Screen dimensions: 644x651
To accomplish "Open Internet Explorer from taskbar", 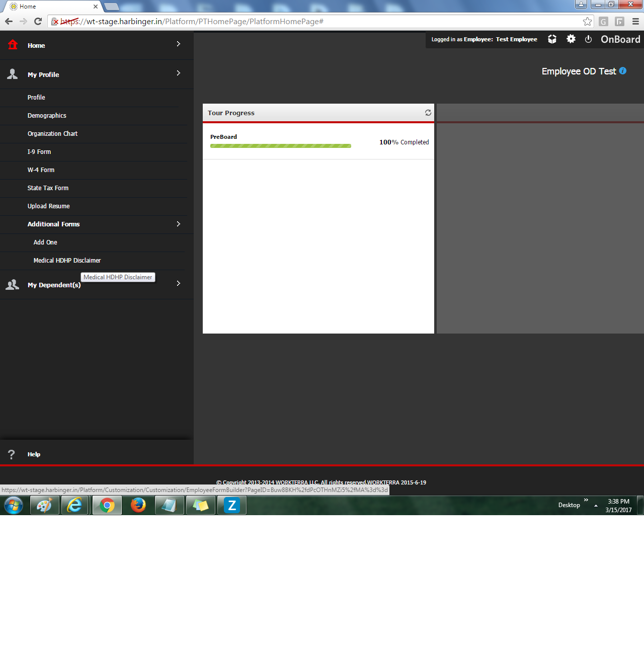I will (x=75, y=505).
